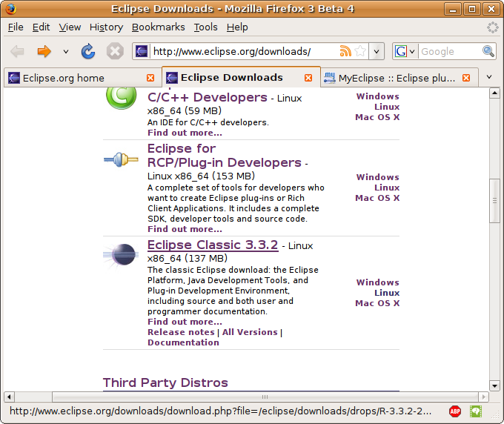Click the URL text in address bar
504x424 pixels.
pos(232,51)
